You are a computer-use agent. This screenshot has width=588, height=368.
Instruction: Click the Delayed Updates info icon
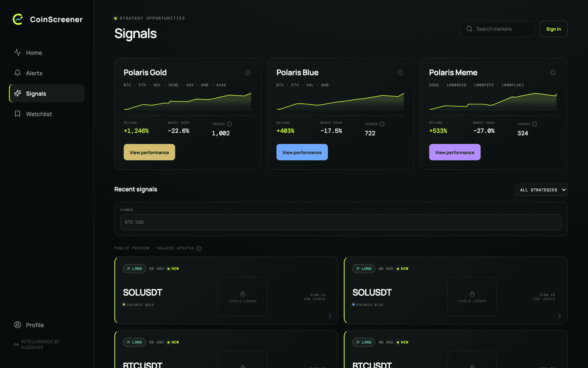point(199,249)
